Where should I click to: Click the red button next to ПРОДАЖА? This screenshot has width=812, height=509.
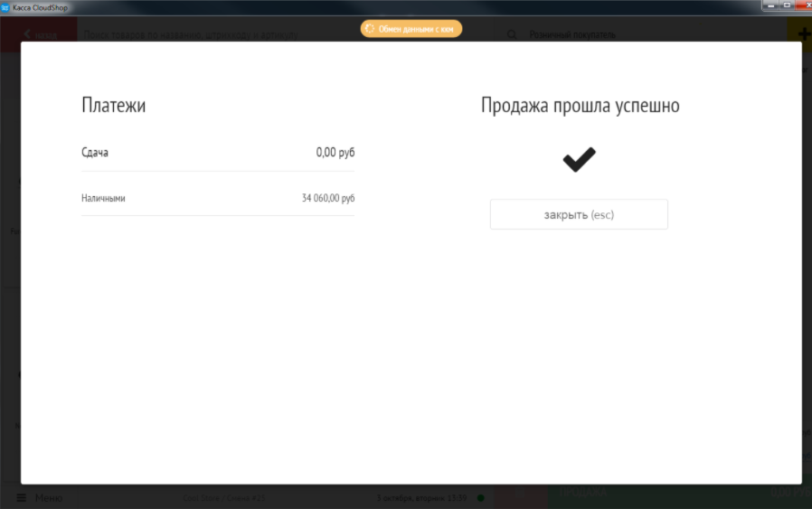[x=521, y=493]
